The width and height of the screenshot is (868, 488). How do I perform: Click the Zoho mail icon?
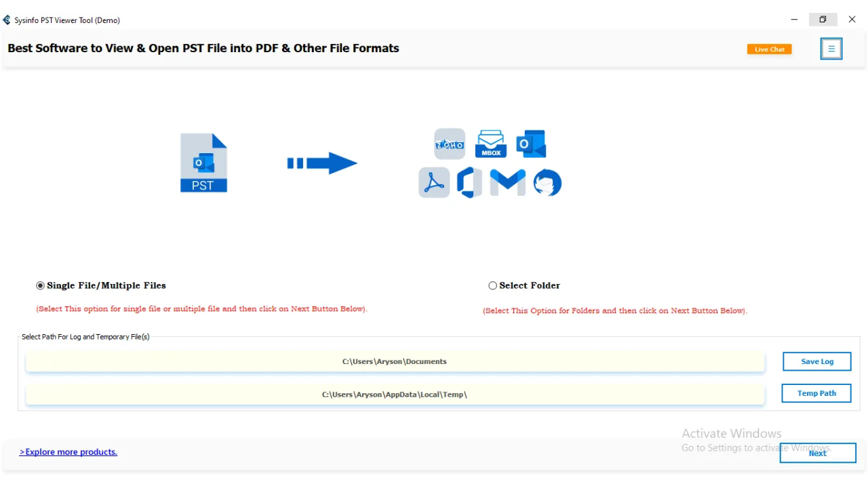click(450, 144)
